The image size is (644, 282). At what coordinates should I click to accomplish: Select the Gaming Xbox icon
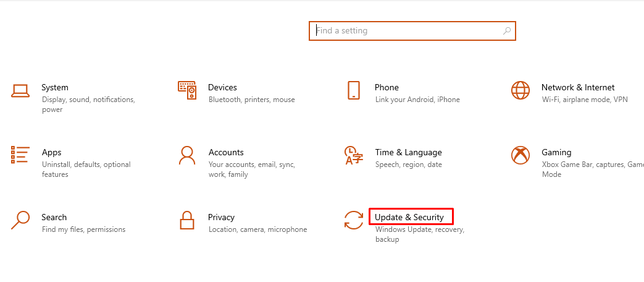(x=521, y=155)
